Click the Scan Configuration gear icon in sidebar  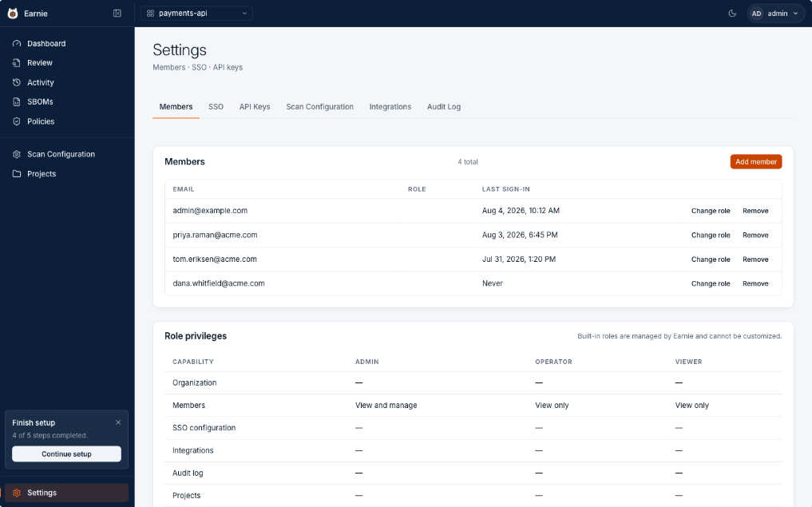17,154
